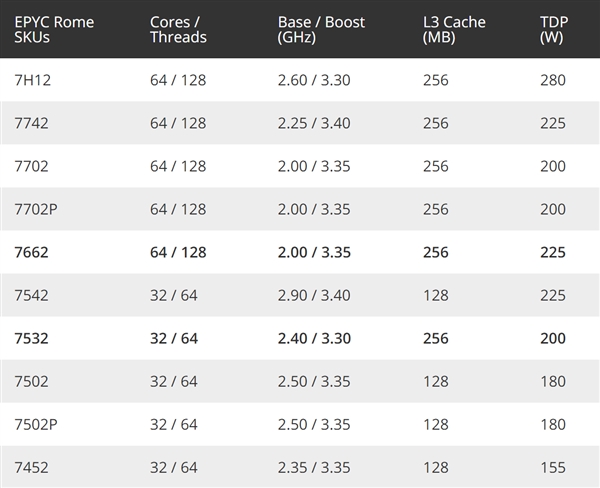600x488 pixels.
Task: Click the EPYC Rome SKUs column header
Action: (x=54, y=29)
